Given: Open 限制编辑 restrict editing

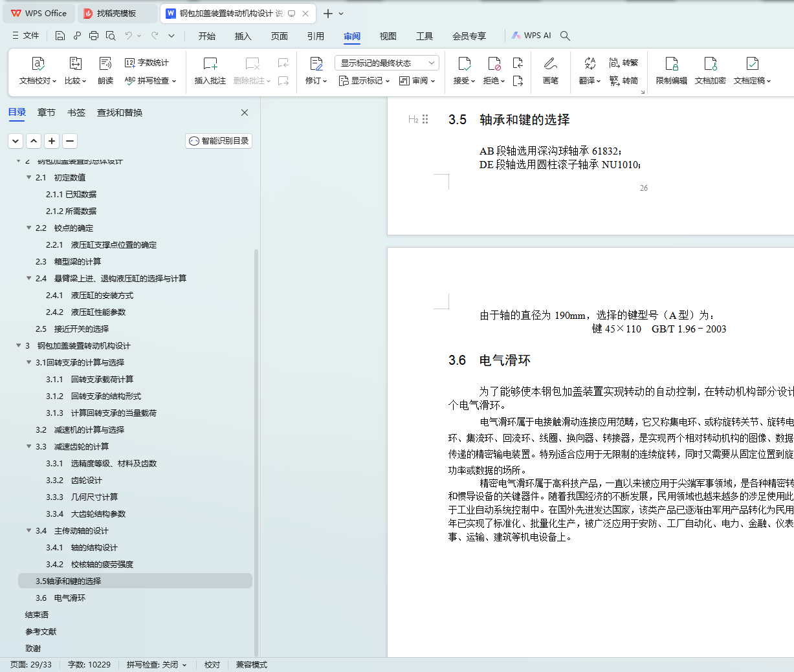Looking at the screenshot, I should 672,70.
